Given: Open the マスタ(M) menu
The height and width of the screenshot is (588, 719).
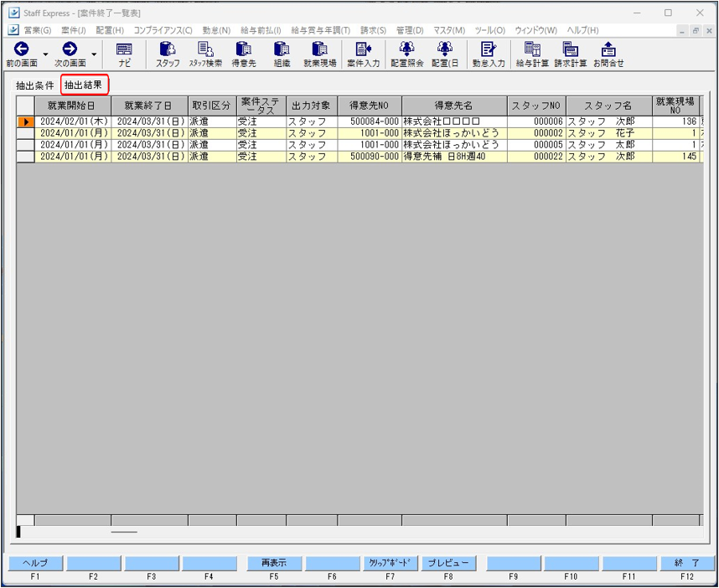Looking at the screenshot, I should (x=449, y=30).
